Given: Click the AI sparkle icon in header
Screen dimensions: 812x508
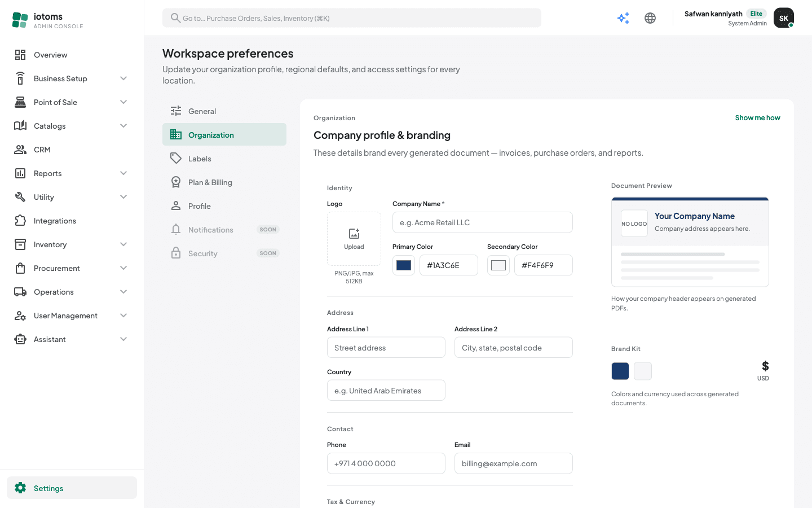Looking at the screenshot, I should pos(623,18).
